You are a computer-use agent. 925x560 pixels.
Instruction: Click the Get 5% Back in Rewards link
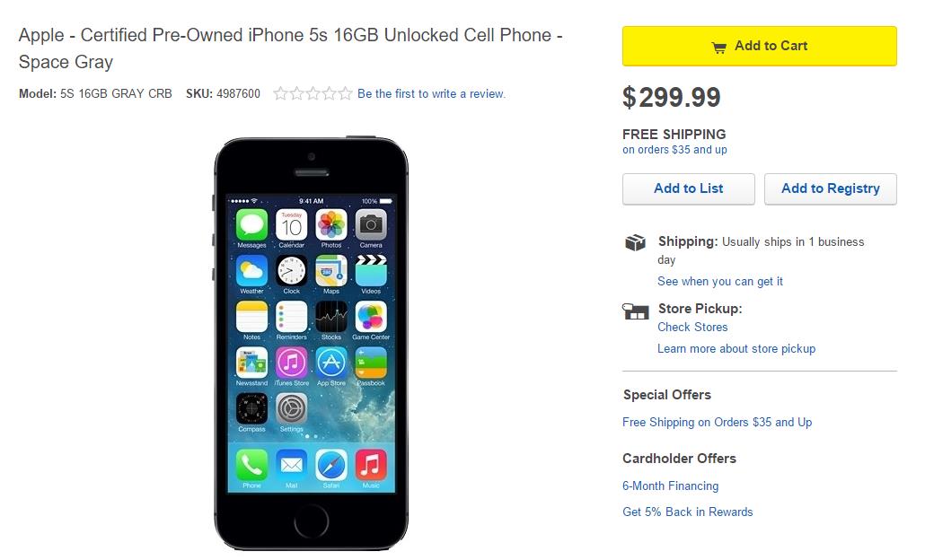tap(688, 512)
